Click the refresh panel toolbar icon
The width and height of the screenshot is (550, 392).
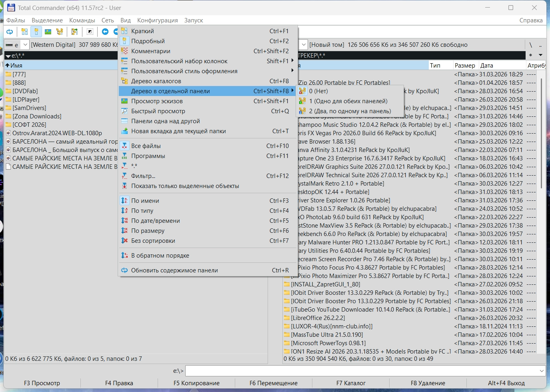coord(10,32)
